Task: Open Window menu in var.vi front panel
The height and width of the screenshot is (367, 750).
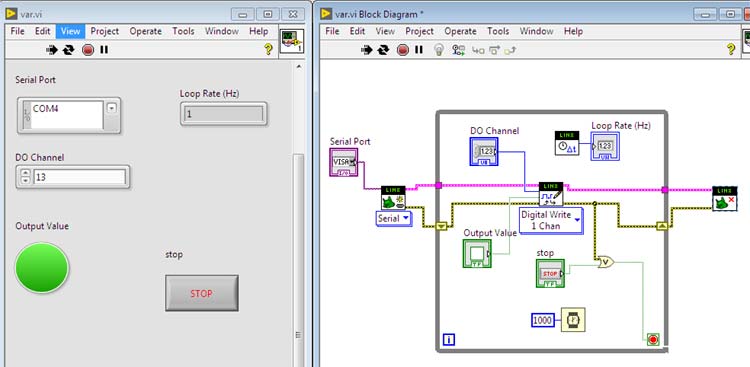Action: pyautogui.click(x=221, y=31)
